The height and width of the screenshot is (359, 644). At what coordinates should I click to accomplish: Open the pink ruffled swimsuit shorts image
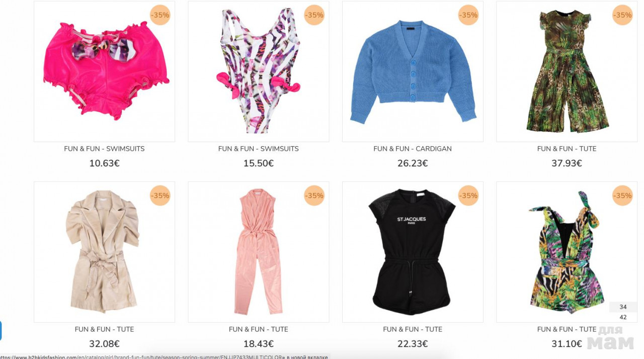pos(104,71)
